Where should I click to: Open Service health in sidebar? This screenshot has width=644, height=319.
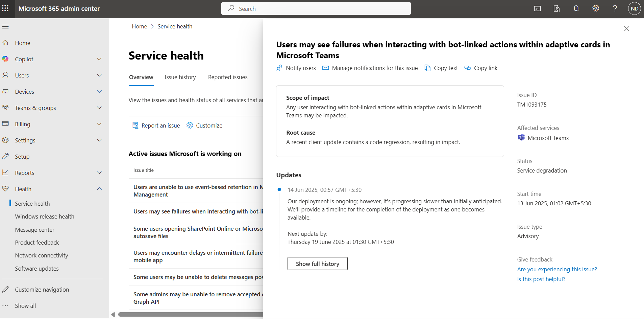pyautogui.click(x=32, y=203)
